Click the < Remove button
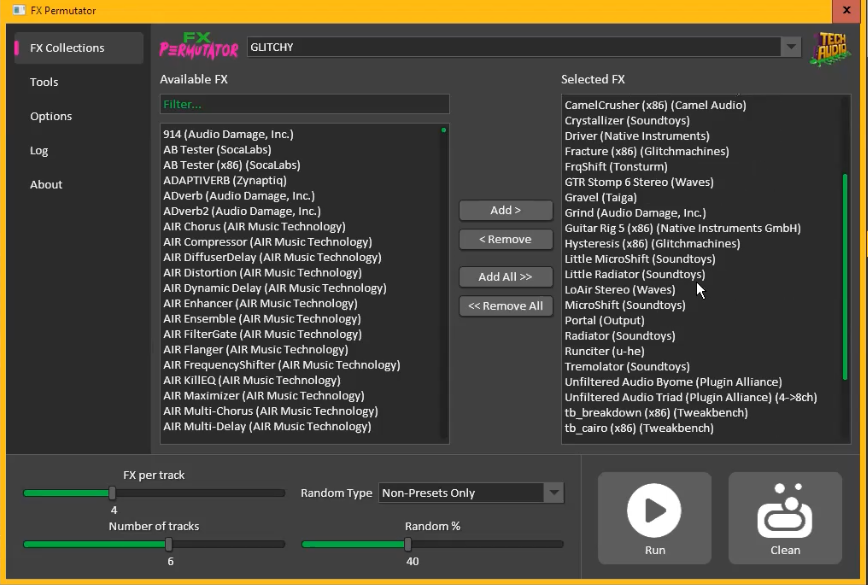Viewport: 868px width, 585px height. pos(505,239)
